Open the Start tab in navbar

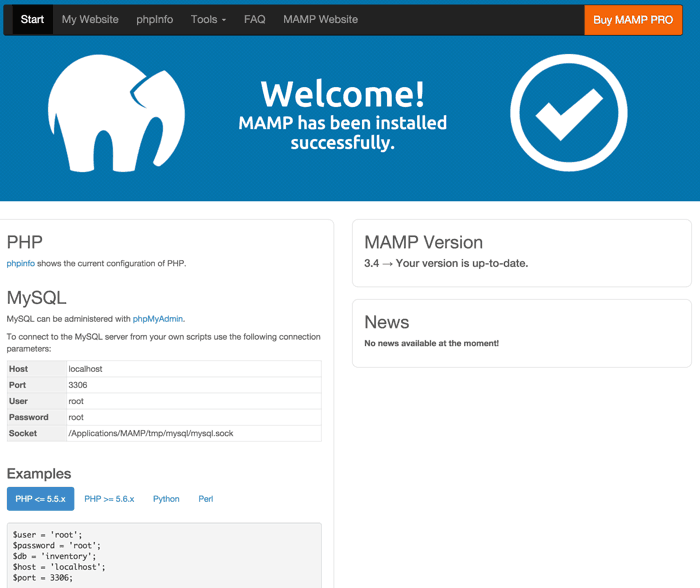tap(32, 20)
